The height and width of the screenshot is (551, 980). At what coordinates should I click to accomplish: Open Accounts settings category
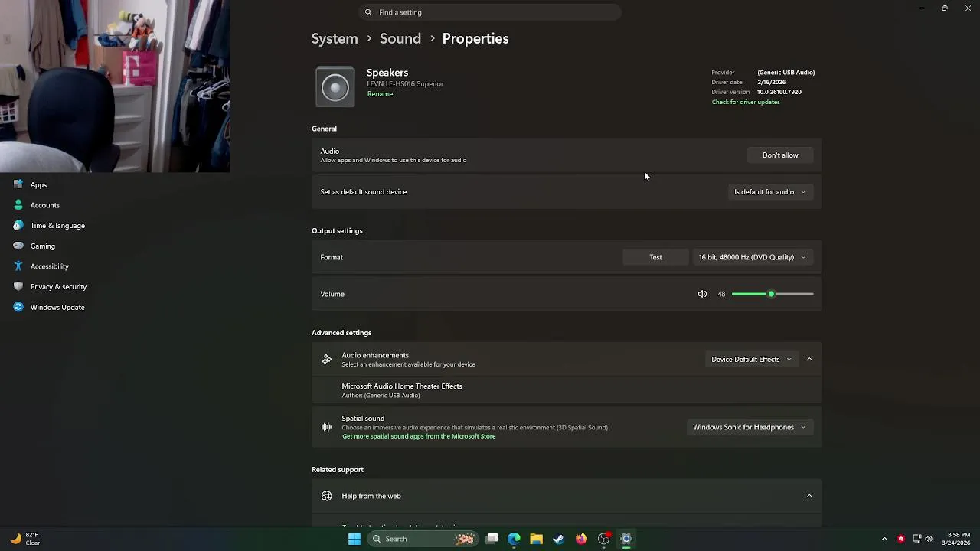click(x=45, y=205)
